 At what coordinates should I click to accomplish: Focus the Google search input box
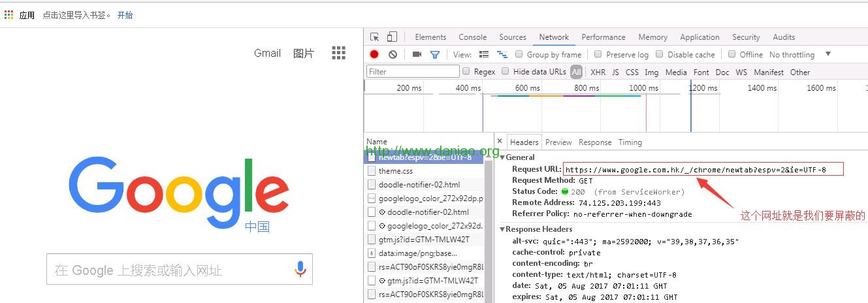pos(180,270)
